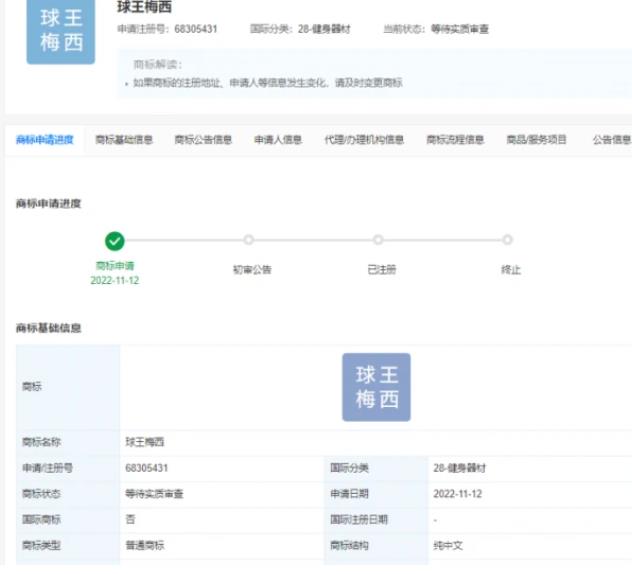Image resolution: width=632 pixels, height=574 pixels.
Task: Click the 2022-11-12 date under 商标申请 step
Action: pos(115,281)
